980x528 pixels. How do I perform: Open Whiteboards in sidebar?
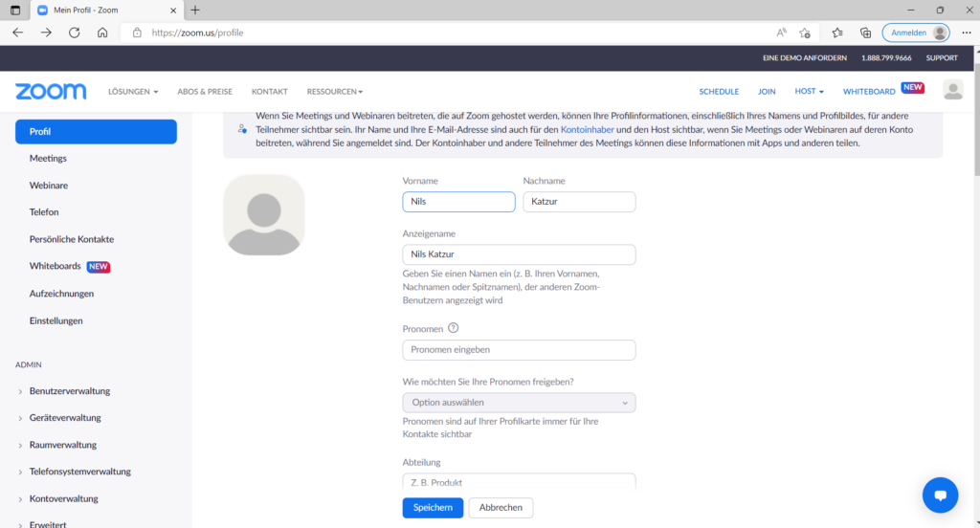(55, 266)
